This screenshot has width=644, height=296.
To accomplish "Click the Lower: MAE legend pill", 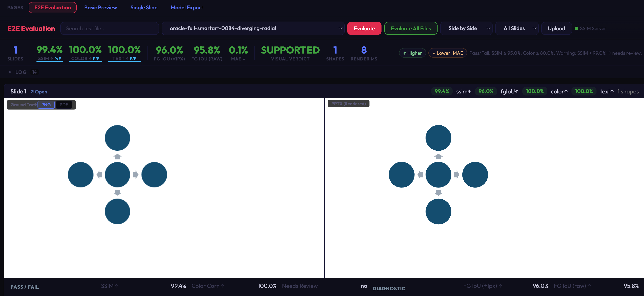I will (448, 53).
